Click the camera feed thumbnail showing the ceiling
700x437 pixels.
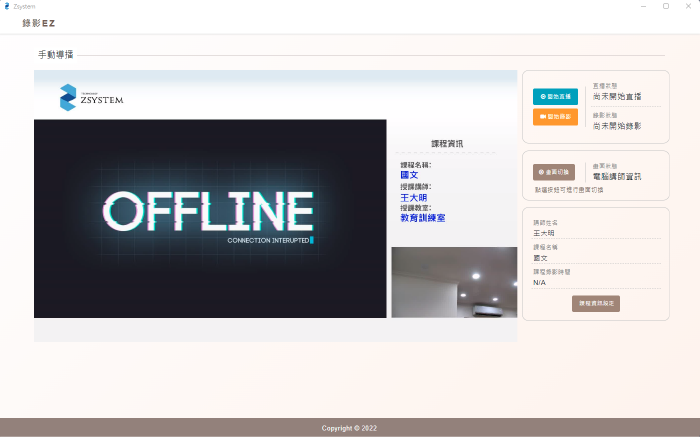(453, 282)
